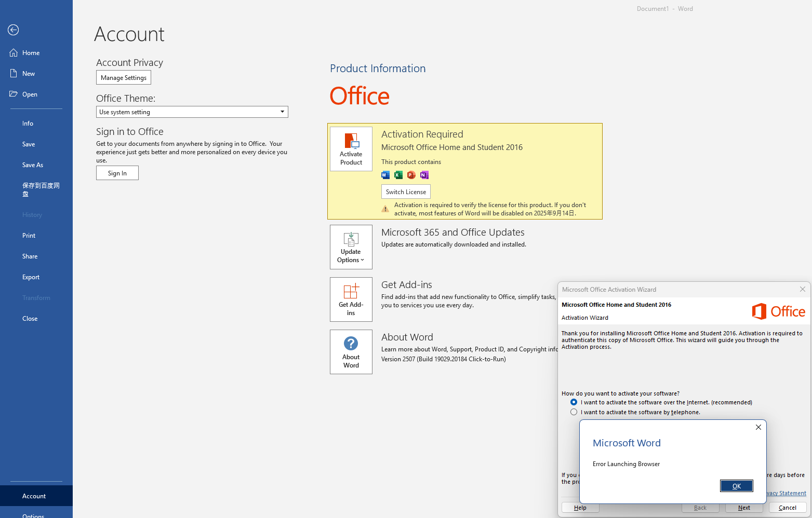Click the Activate Product icon button
This screenshot has width=812, height=518.
pyautogui.click(x=351, y=149)
